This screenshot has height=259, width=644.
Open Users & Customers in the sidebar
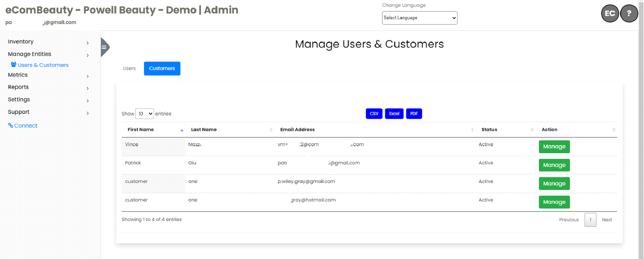click(43, 65)
